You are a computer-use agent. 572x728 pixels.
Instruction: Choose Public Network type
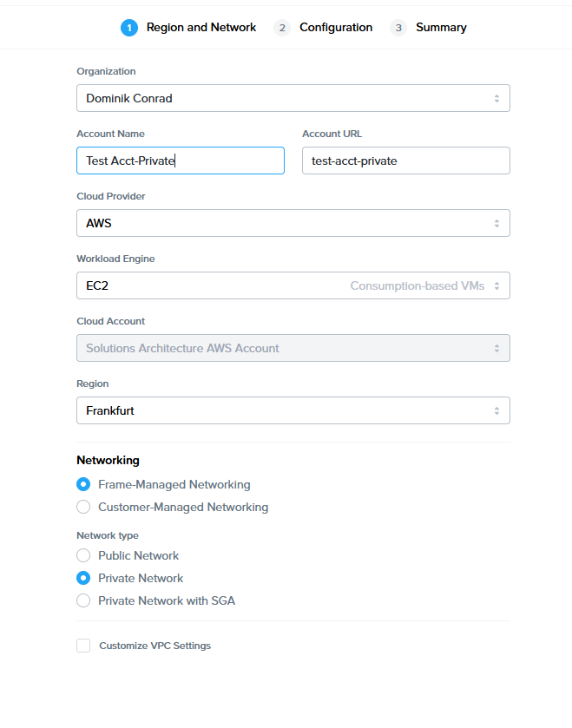83,556
